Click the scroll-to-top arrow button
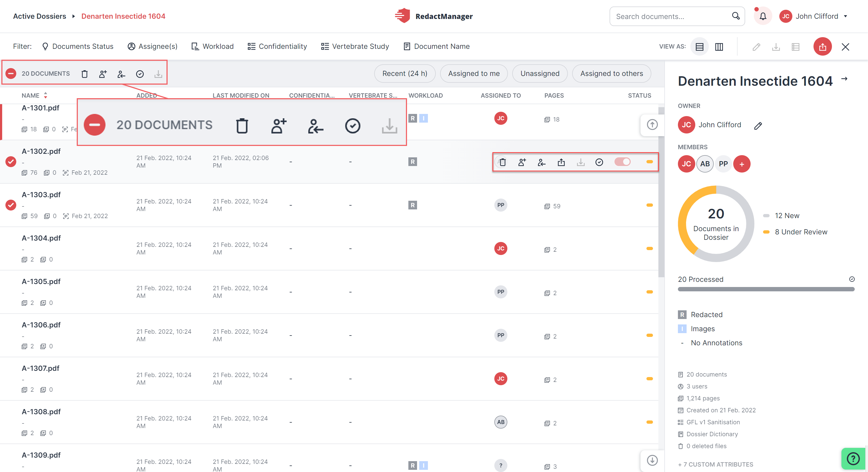This screenshot has height=472, width=868. pyautogui.click(x=652, y=125)
